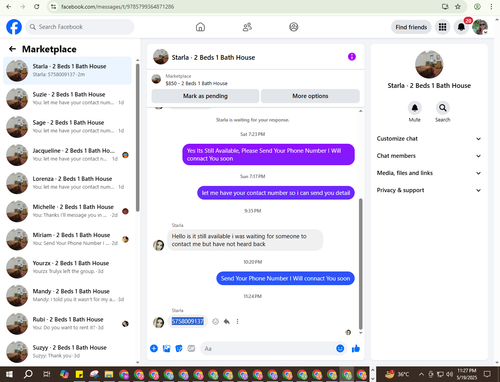Expand Chat members section

click(429, 156)
